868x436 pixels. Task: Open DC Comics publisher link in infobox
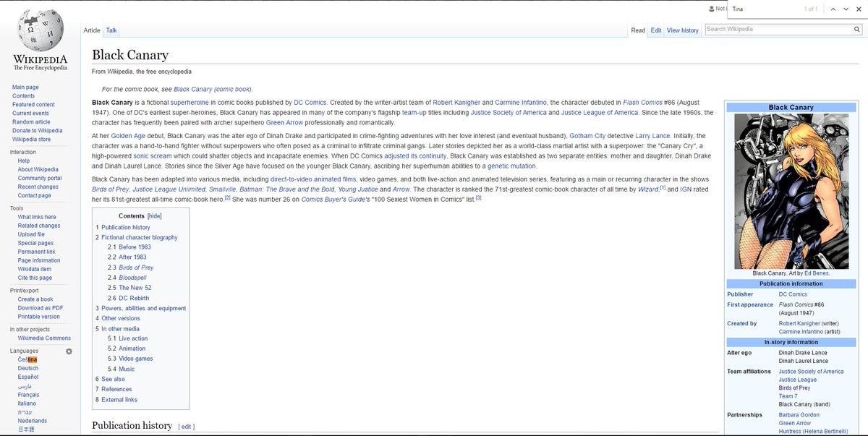(x=793, y=294)
